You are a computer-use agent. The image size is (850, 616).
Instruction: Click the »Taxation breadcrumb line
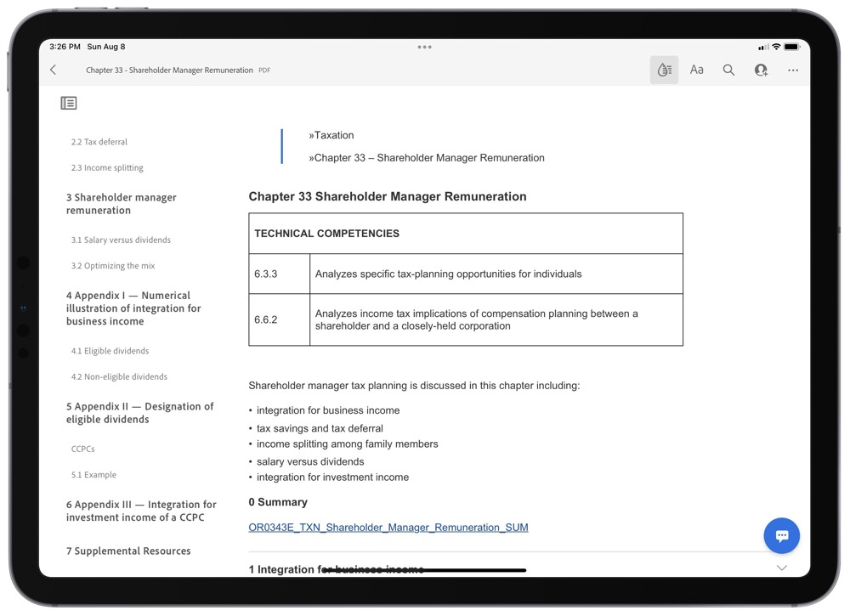click(x=331, y=135)
